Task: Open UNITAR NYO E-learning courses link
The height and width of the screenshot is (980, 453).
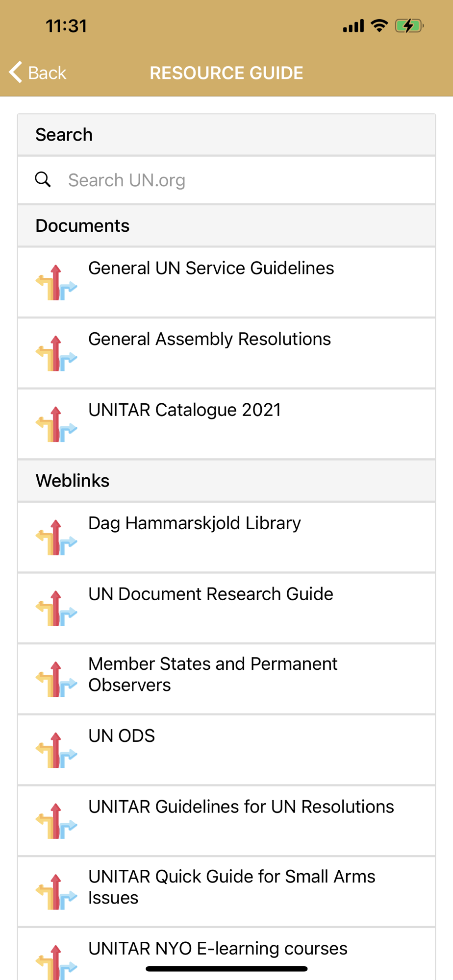Action: [x=226, y=954]
